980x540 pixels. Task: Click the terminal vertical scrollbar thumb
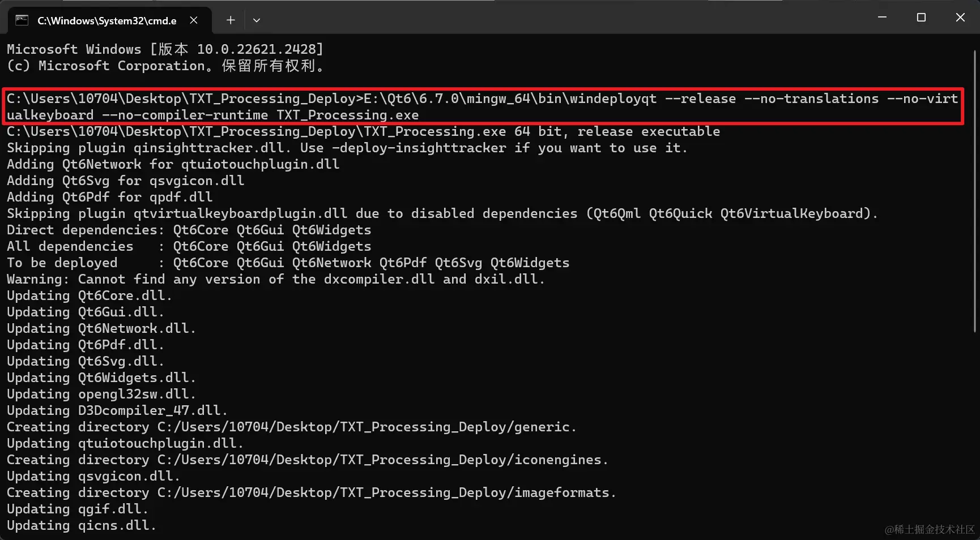(x=975, y=191)
